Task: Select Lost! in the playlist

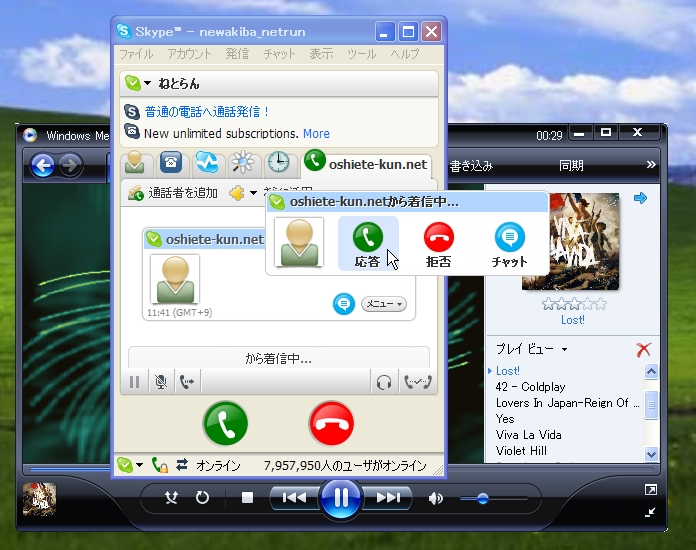Action: (507, 371)
